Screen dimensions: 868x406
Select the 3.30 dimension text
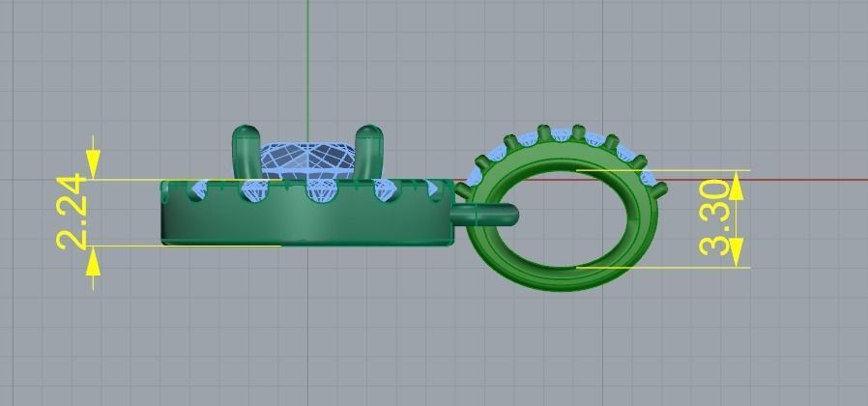[x=714, y=217]
